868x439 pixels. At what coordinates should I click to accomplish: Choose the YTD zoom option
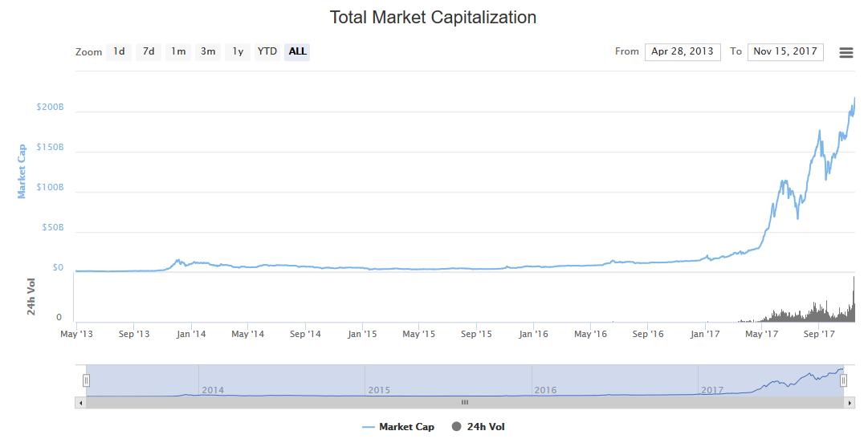point(267,52)
